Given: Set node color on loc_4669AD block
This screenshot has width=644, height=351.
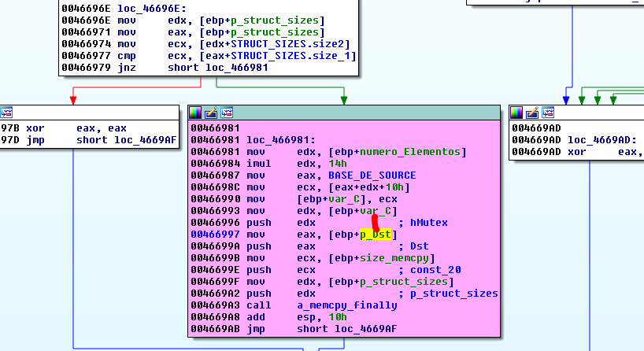Looking at the screenshot, I should [x=517, y=113].
